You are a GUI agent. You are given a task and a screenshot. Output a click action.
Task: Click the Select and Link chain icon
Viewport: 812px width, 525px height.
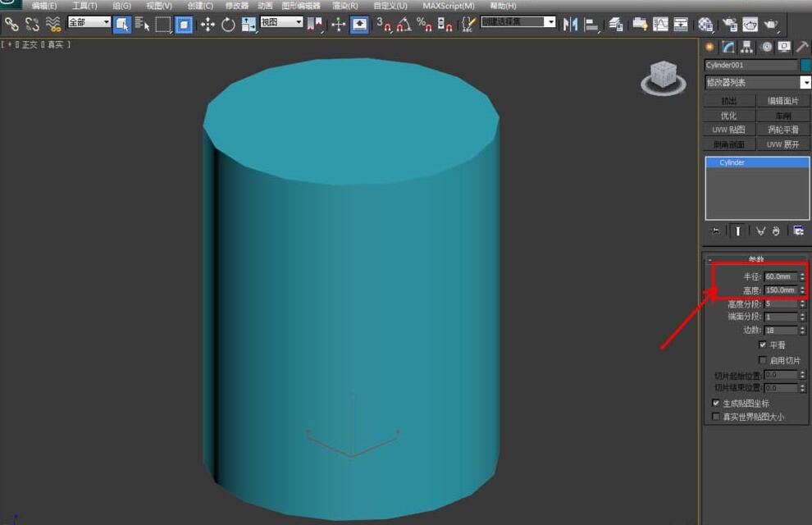point(11,24)
